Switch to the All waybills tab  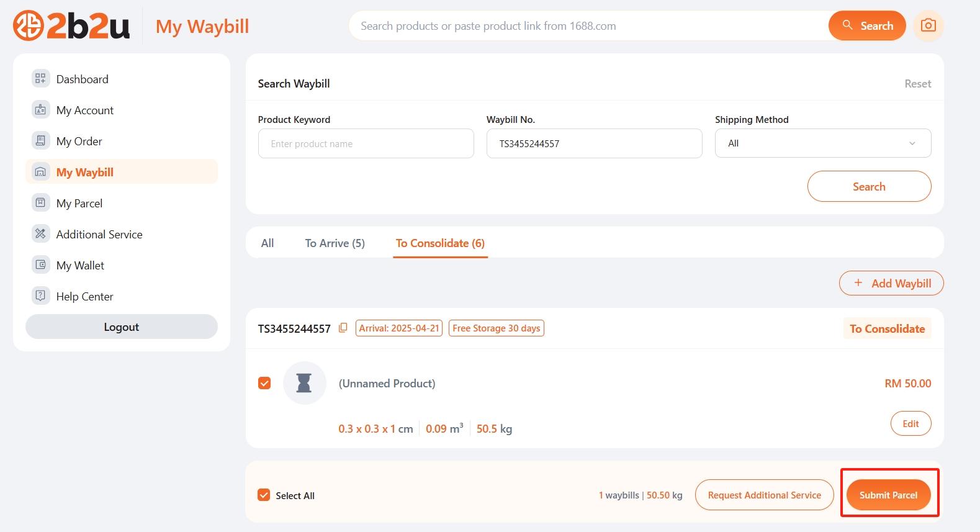[x=267, y=243]
